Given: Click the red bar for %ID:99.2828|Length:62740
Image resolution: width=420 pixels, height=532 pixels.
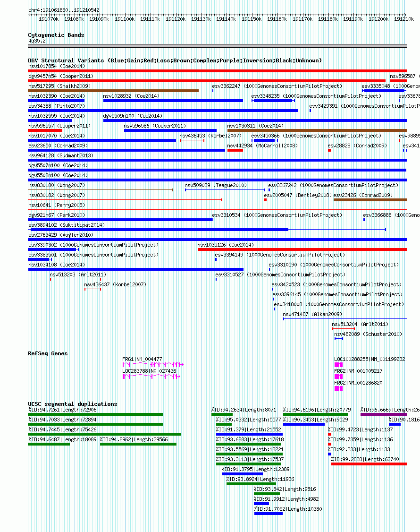Looking at the screenshot, I should [369, 464].
